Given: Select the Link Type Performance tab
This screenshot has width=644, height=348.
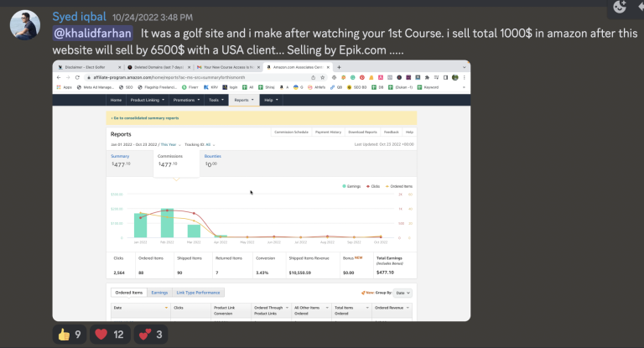Looking at the screenshot, I should [198, 293].
